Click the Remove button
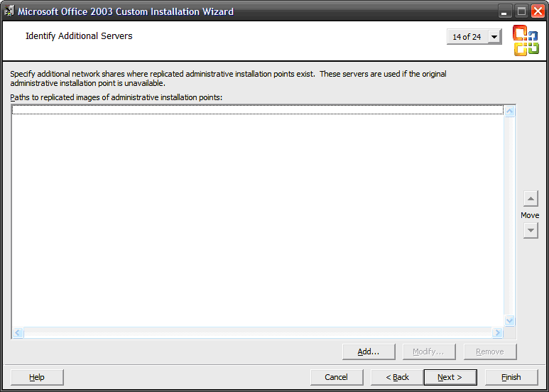Screen dimensions: 549x392 (490, 352)
